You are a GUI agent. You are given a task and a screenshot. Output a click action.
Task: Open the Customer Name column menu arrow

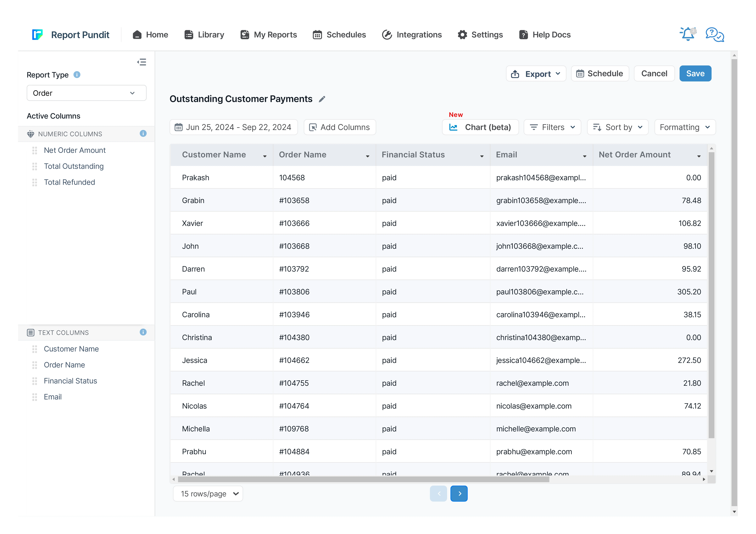(x=265, y=156)
